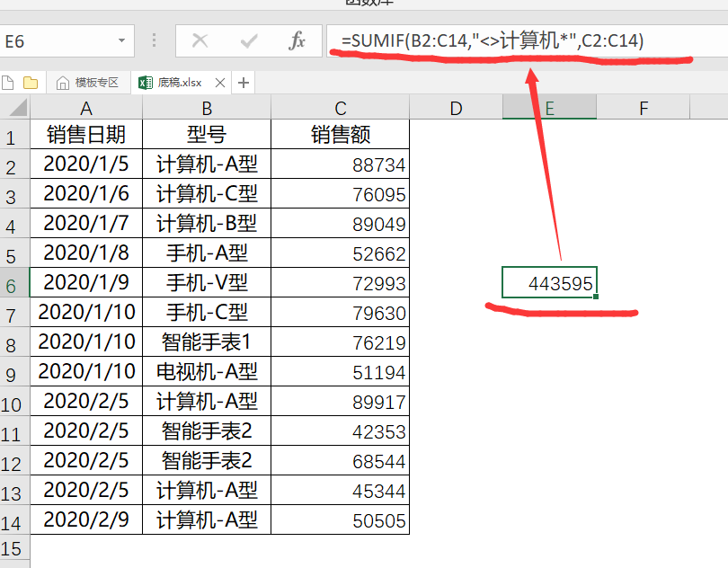This screenshot has height=568, width=728.
Task: Select cell E6 showing 443595
Action: 550,282
